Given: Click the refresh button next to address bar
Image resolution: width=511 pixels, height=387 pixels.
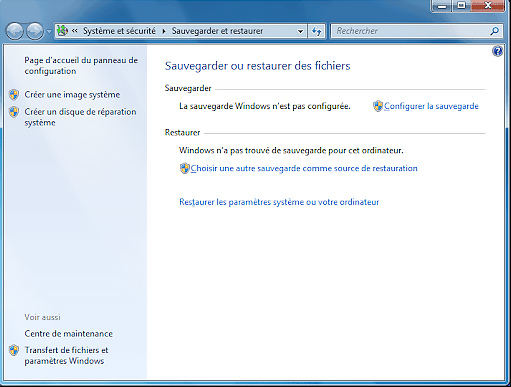Looking at the screenshot, I should tap(316, 31).
